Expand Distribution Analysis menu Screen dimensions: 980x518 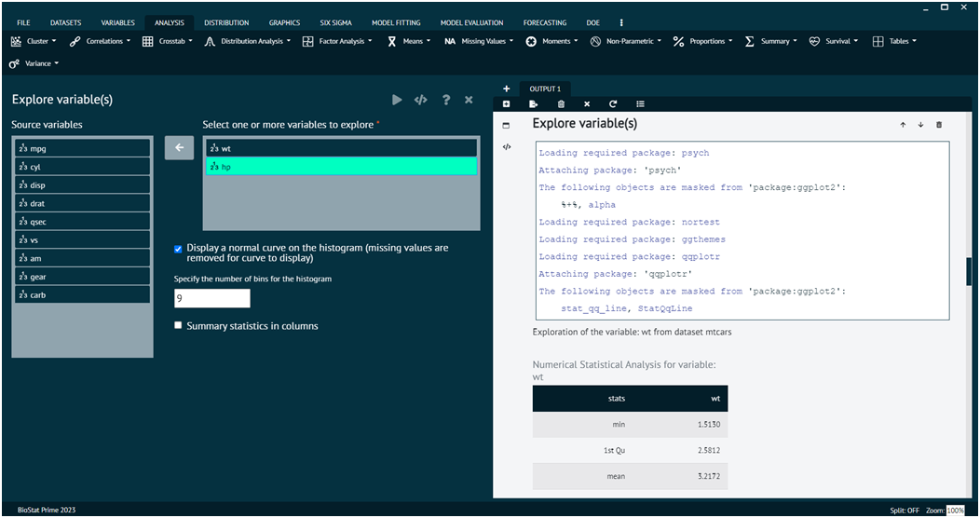(248, 41)
